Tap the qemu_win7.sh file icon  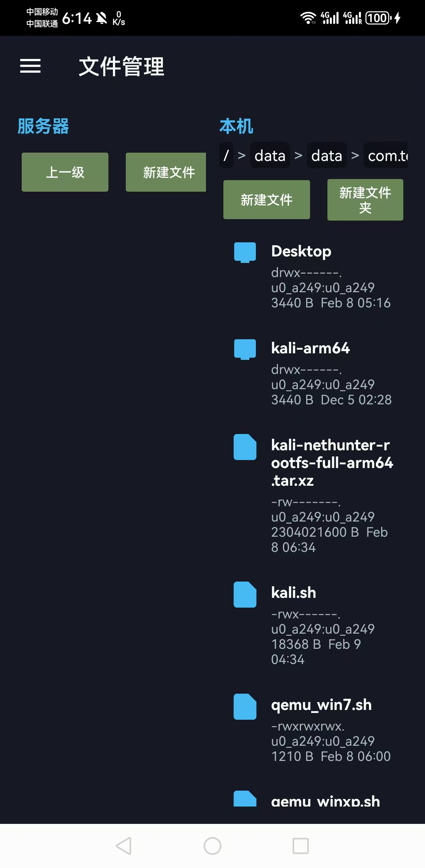[245, 706]
